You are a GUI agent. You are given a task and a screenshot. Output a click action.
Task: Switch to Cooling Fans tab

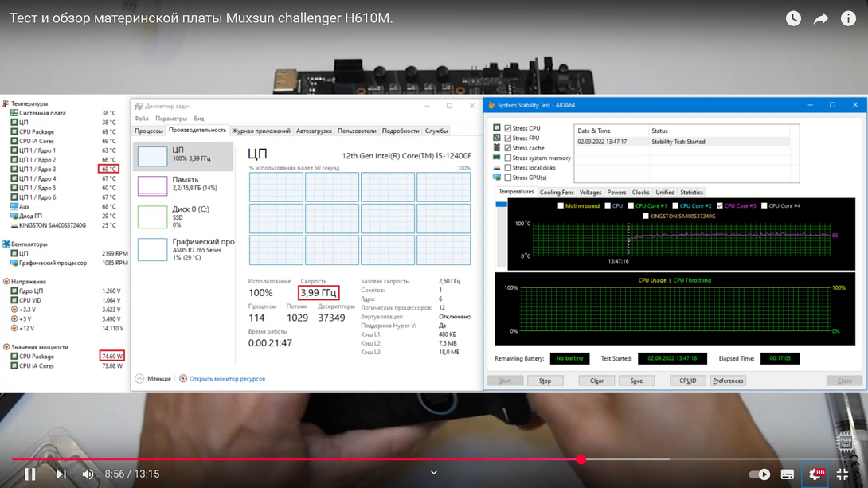tap(557, 193)
